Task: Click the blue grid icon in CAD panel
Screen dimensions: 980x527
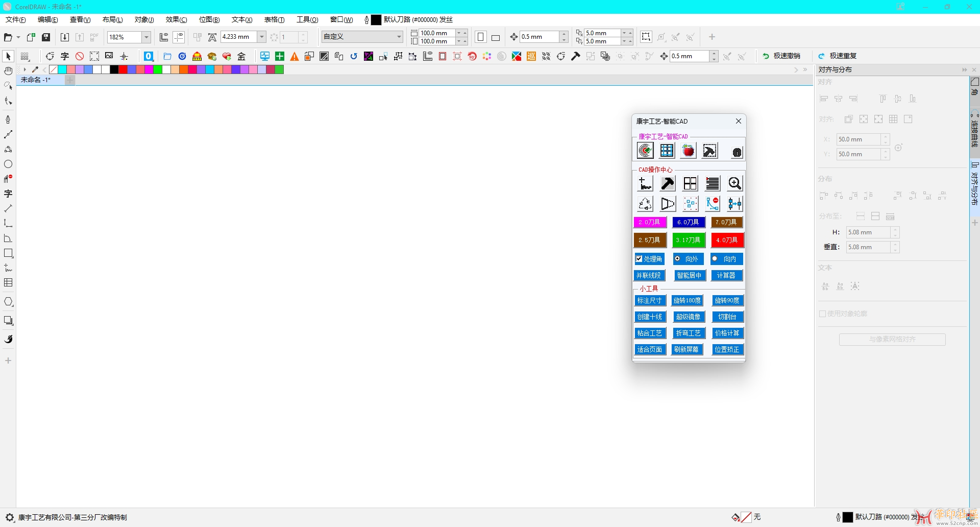Action: pos(667,150)
